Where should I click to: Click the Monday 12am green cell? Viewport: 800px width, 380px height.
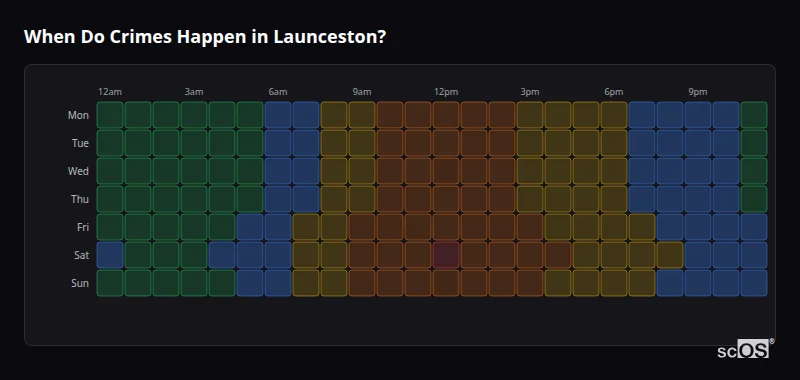coord(110,115)
